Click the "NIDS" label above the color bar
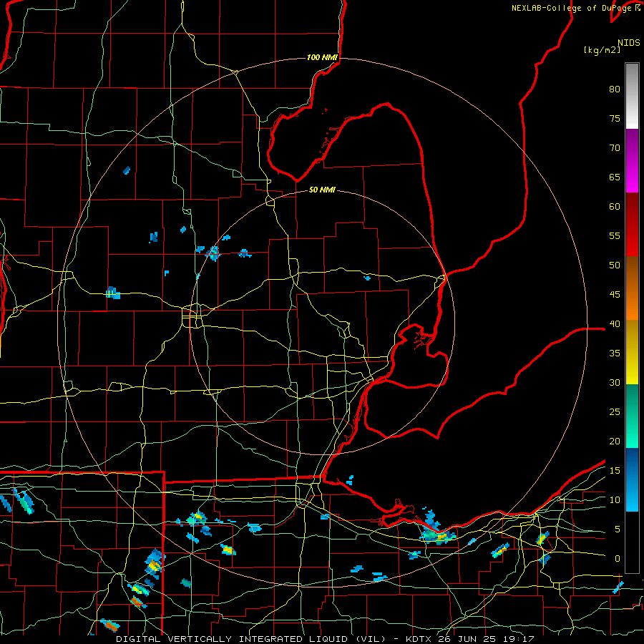644x644 pixels. pyautogui.click(x=628, y=43)
